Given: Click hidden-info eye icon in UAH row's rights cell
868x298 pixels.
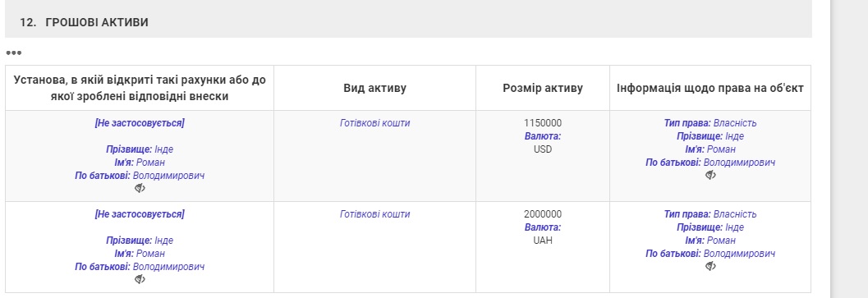Looking at the screenshot, I should point(711,266).
